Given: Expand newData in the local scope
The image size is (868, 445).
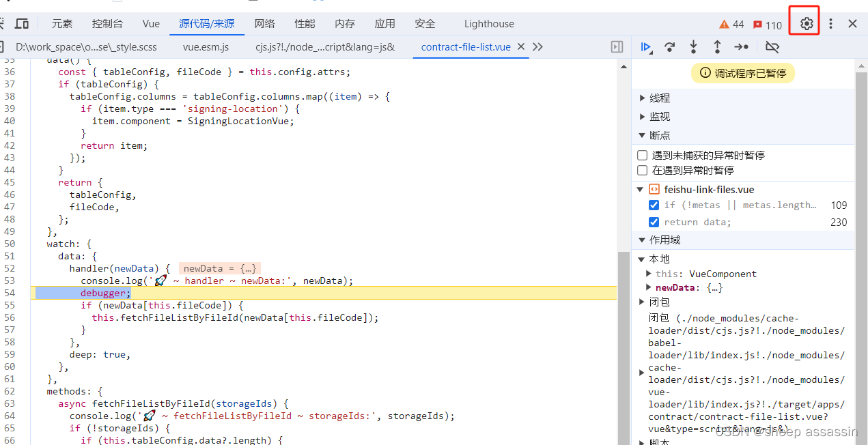Looking at the screenshot, I should click(648, 287).
